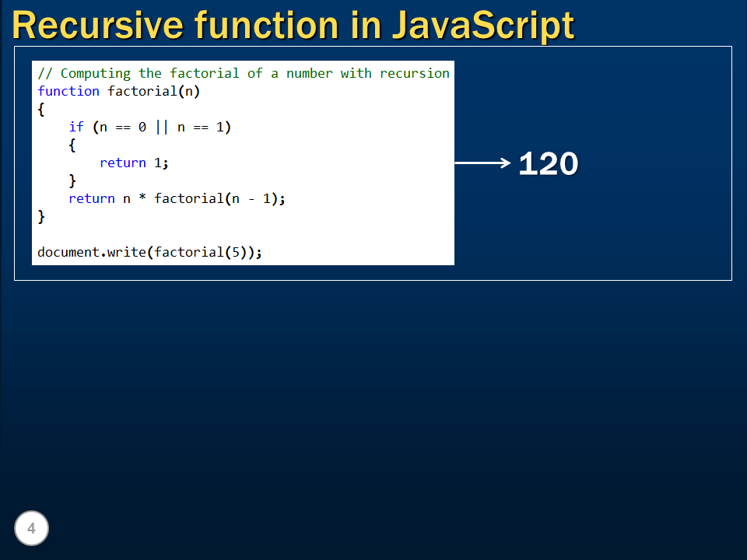Select the page number circle showing 4
Image resolution: width=747 pixels, height=560 pixels.
[31, 528]
